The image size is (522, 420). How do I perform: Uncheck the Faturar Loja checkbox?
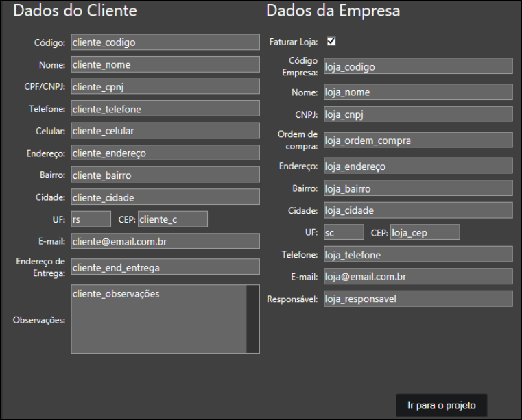point(331,42)
